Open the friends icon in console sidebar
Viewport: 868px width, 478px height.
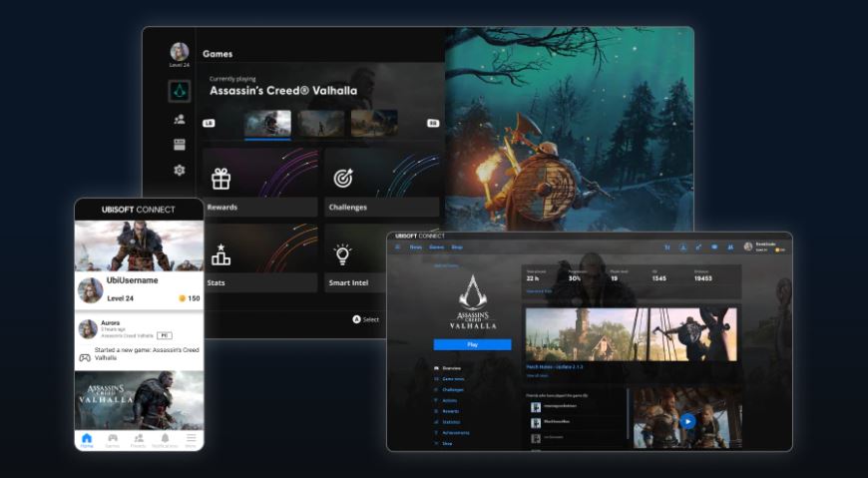180,119
